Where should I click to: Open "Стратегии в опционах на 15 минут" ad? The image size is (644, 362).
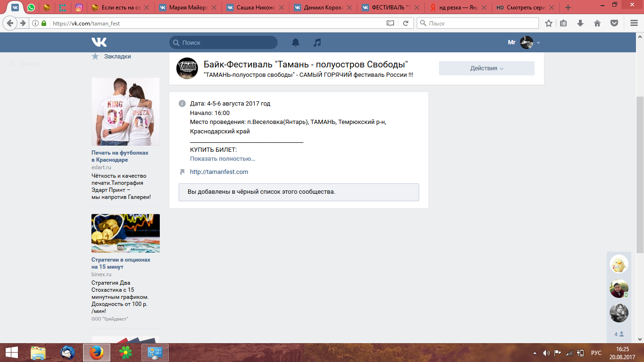point(121,263)
